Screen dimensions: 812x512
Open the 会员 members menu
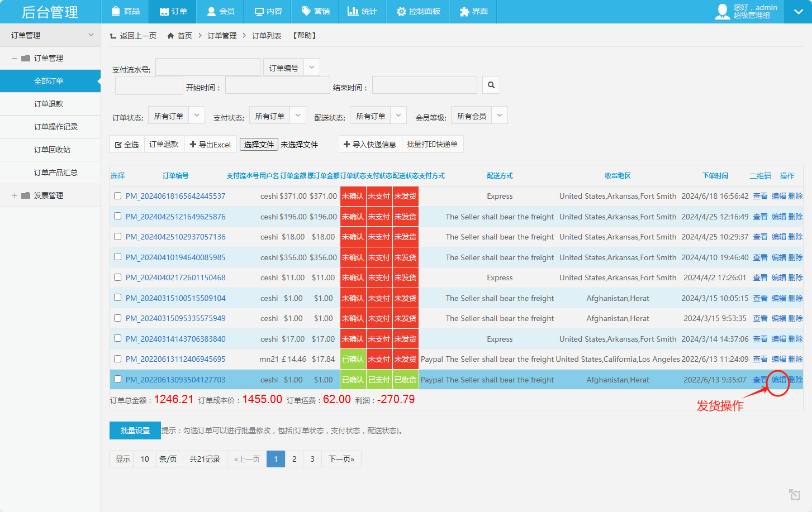[x=221, y=11]
